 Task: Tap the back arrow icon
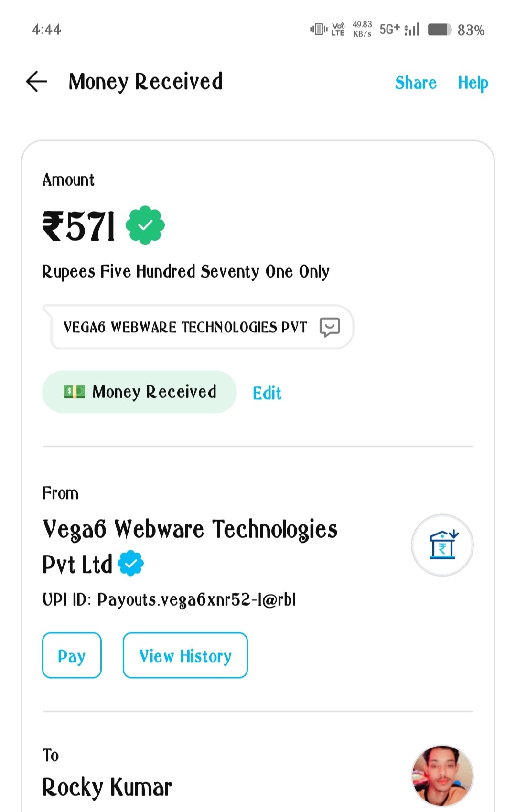click(37, 82)
